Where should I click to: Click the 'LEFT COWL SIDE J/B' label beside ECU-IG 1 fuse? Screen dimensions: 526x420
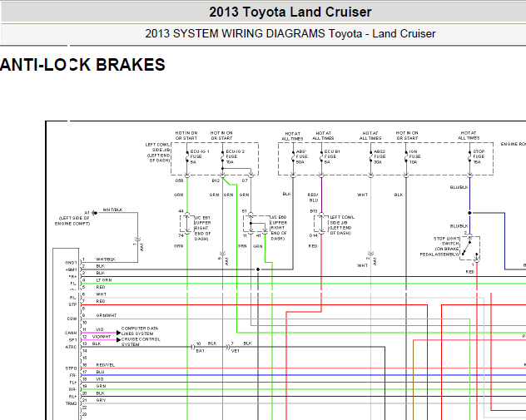pyautogui.click(x=157, y=152)
